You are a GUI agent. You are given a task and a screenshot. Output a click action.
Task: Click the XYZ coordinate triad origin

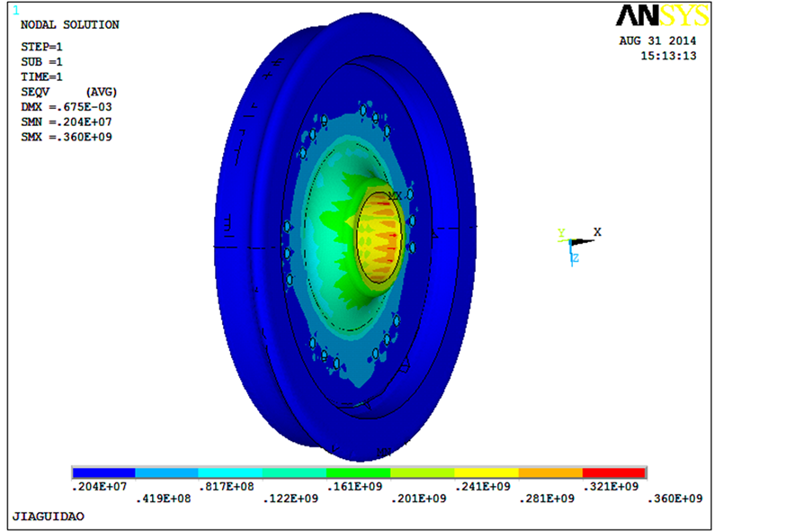[572, 242]
